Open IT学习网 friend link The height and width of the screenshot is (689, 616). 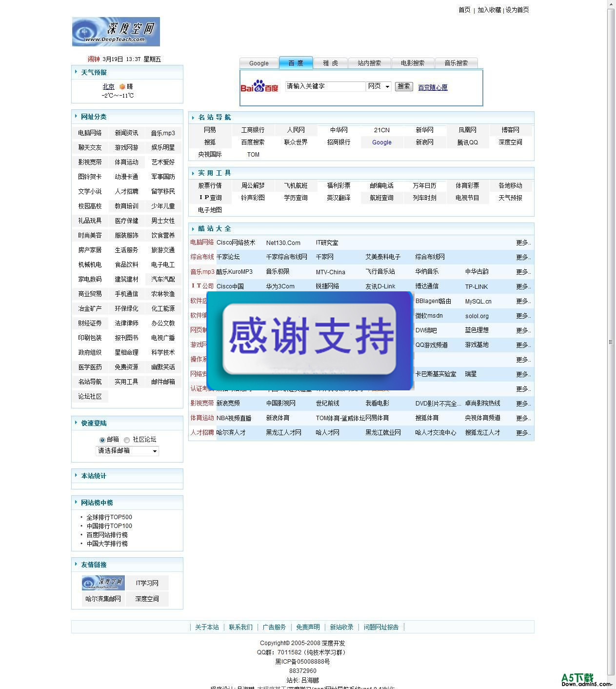[147, 583]
